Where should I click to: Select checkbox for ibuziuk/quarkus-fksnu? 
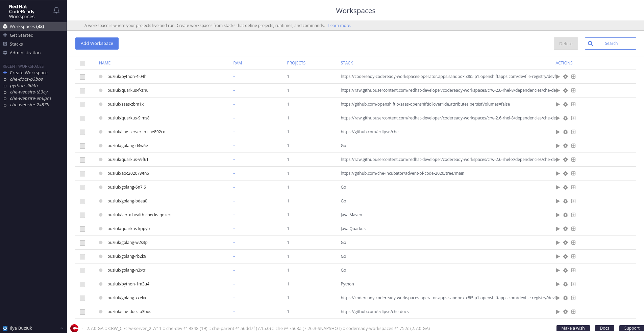(82, 91)
